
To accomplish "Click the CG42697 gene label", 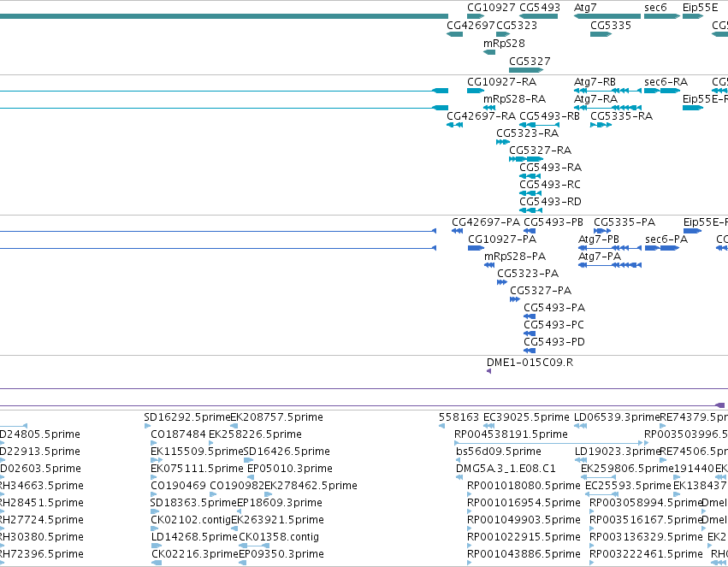I will pyautogui.click(x=471, y=25).
